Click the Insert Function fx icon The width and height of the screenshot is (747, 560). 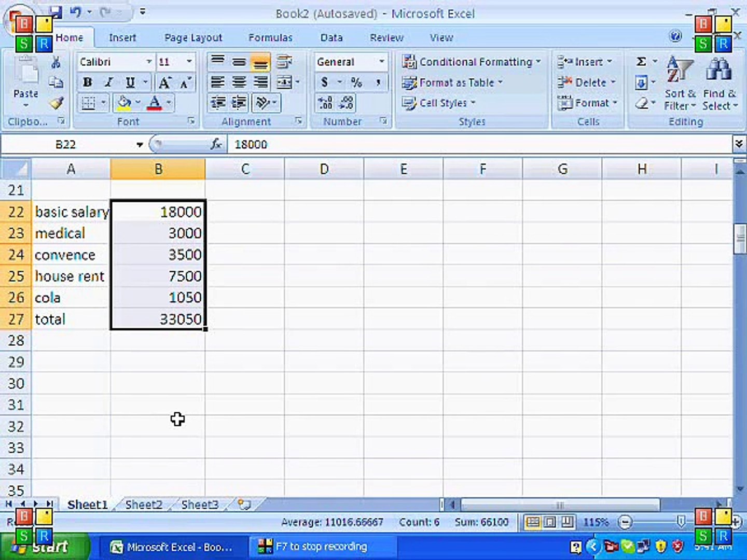point(216,145)
